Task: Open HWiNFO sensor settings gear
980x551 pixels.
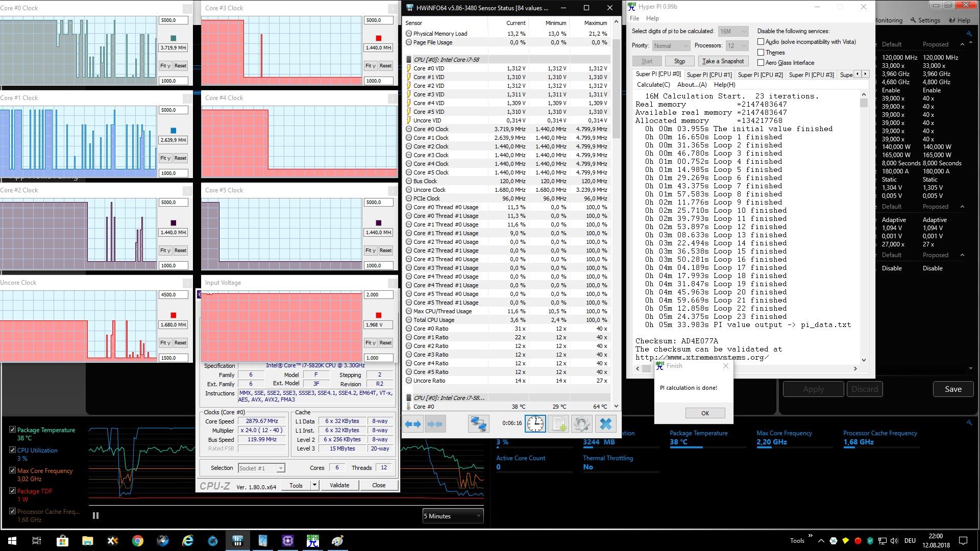Action: click(x=581, y=424)
